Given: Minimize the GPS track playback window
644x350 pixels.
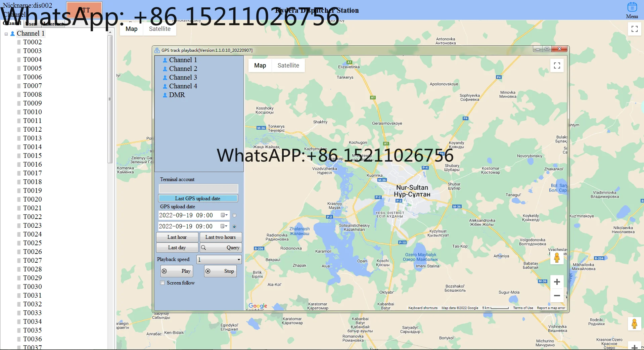Looking at the screenshot, I should (x=538, y=49).
